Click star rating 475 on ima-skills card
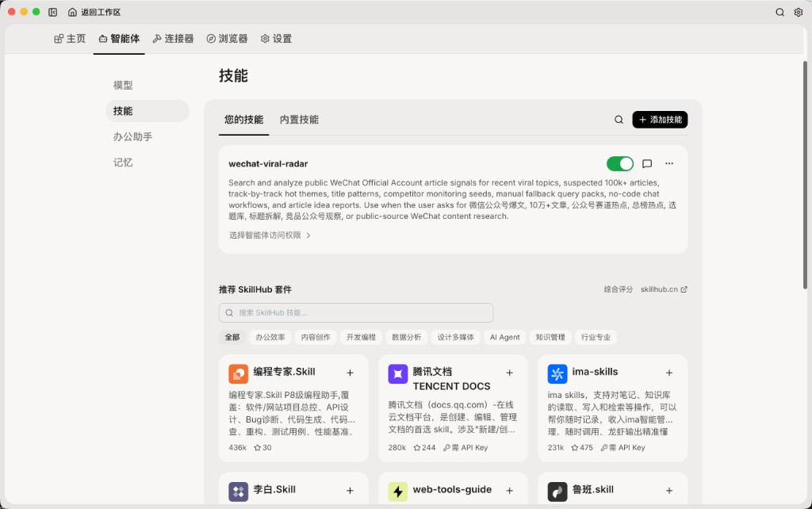This screenshot has width=812, height=509. (x=582, y=448)
